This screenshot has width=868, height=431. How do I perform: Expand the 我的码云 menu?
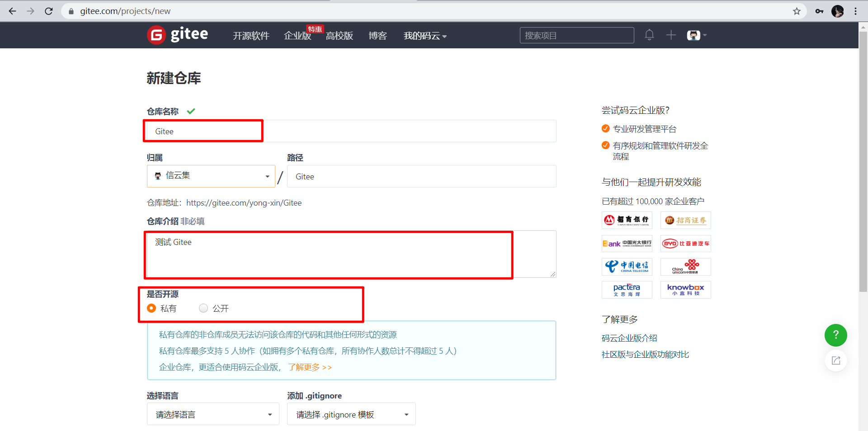pos(425,36)
